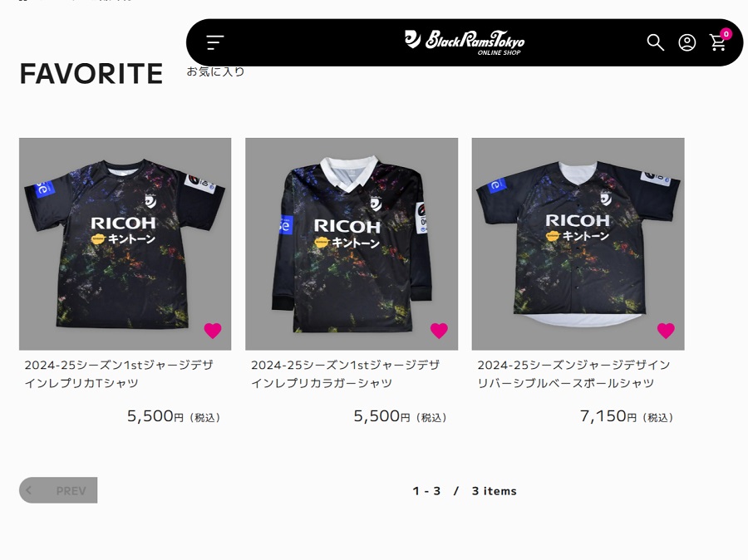Unfavorite the reversible baseball shirt heart

[666, 330]
